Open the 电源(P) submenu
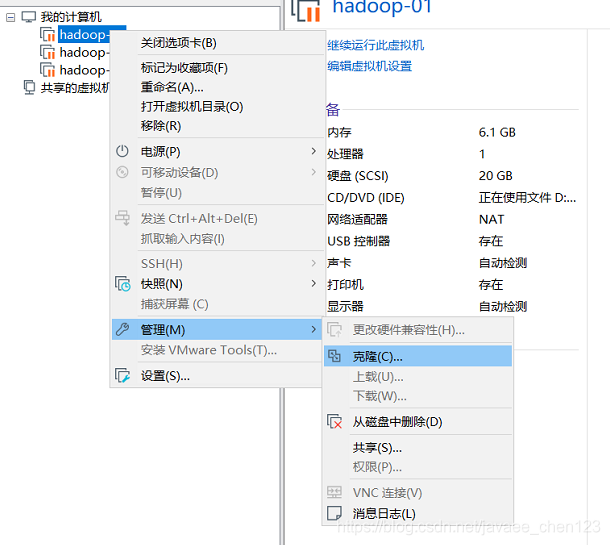The image size is (610, 545). click(217, 152)
